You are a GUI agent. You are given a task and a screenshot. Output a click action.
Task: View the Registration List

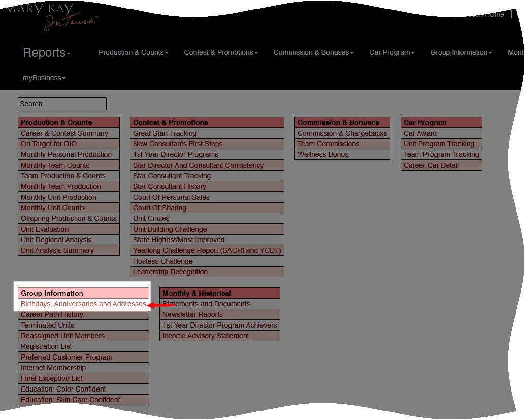pos(83,347)
